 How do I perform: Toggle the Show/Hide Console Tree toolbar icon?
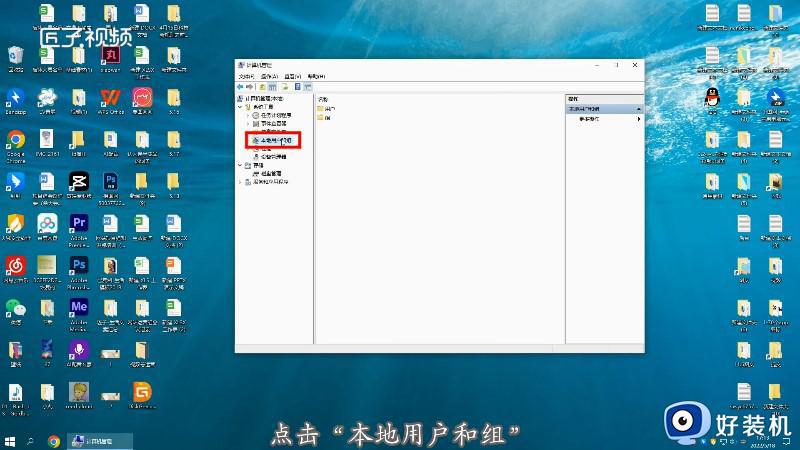pos(272,87)
